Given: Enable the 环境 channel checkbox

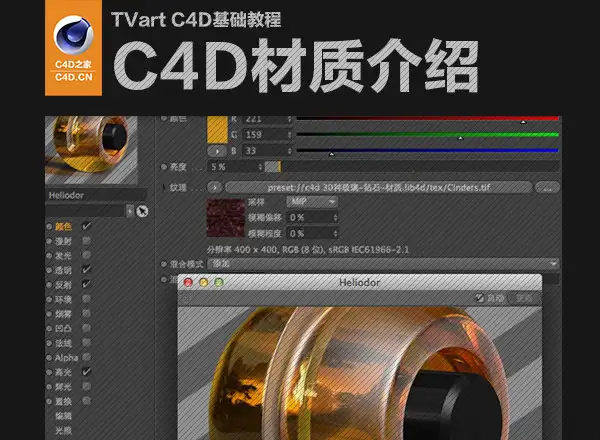Looking at the screenshot, I should 86,299.
